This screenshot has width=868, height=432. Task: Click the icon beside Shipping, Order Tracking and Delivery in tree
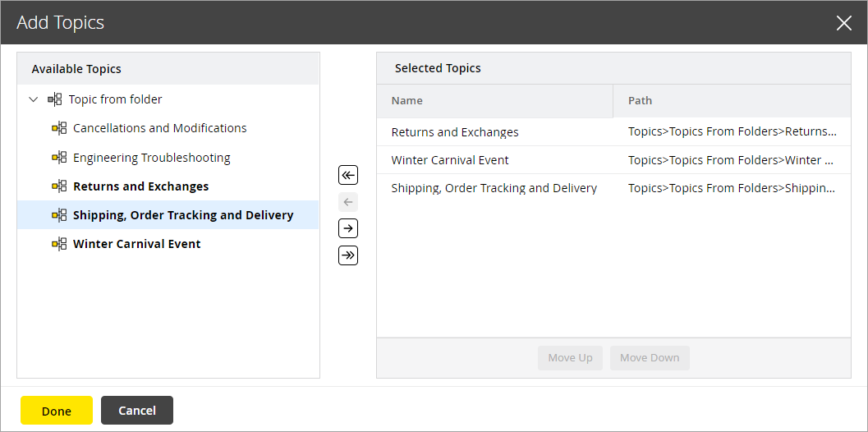pyautogui.click(x=59, y=215)
